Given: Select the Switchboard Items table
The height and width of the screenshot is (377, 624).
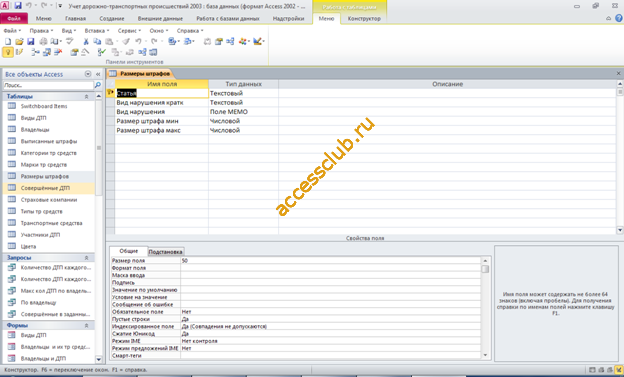Looking at the screenshot, I should pyautogui.click(x=49, y=106).
